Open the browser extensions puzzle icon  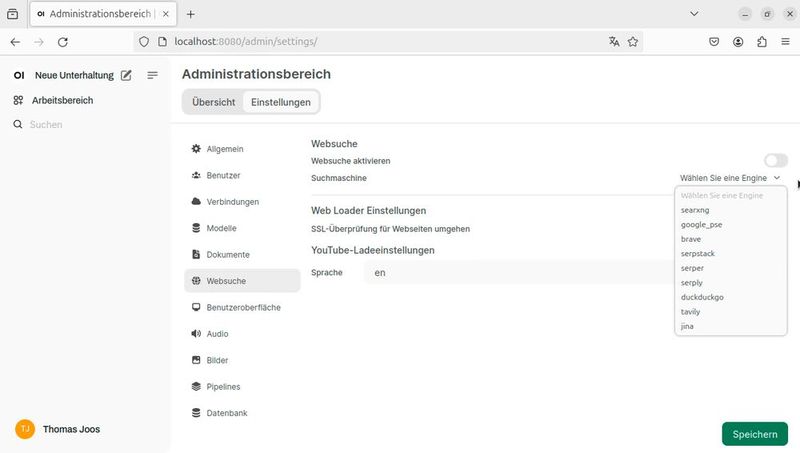tap(762, 42)
